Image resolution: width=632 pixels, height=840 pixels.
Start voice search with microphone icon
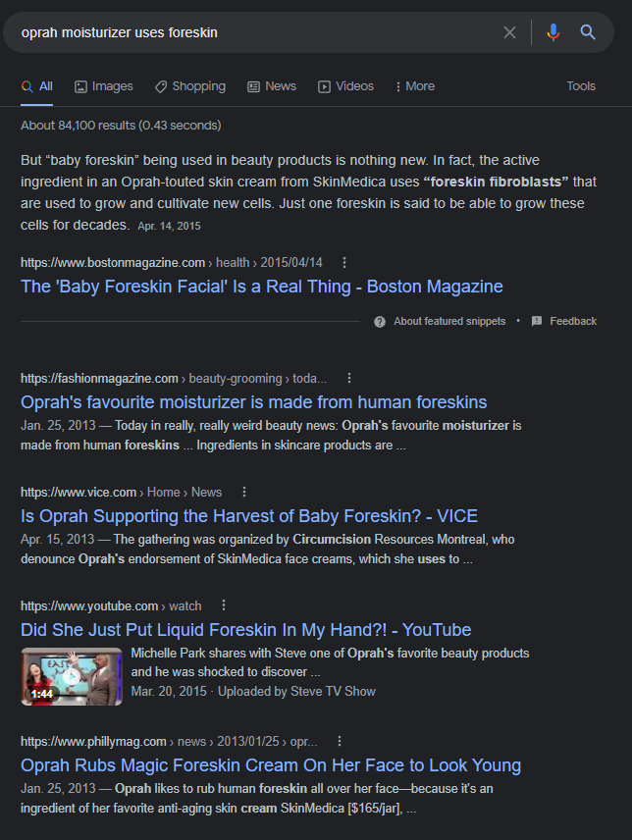(x=553, y=32)
